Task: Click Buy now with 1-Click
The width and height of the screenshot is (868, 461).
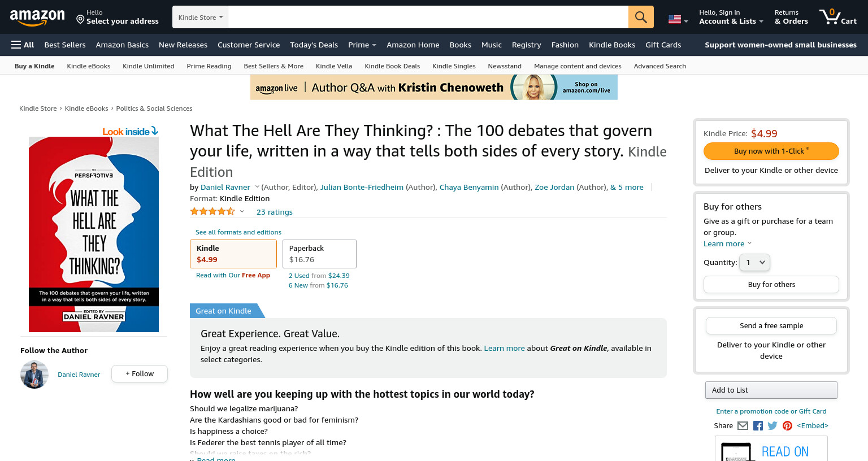Action: pyautogui.click(x=771, y=151)
